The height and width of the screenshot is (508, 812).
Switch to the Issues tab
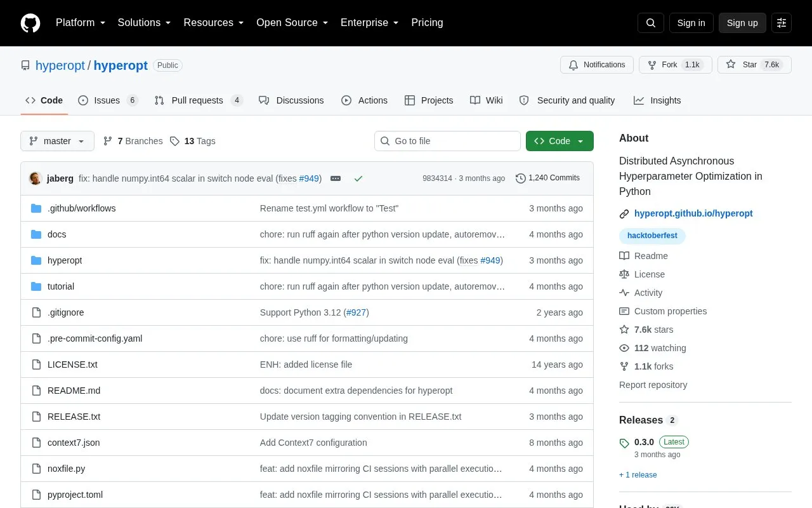coord(108,100)
